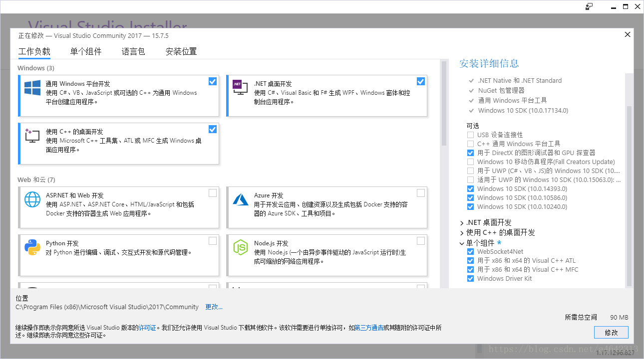
Task: Open the 安装位置 tab
Action: tap(181, 51)
